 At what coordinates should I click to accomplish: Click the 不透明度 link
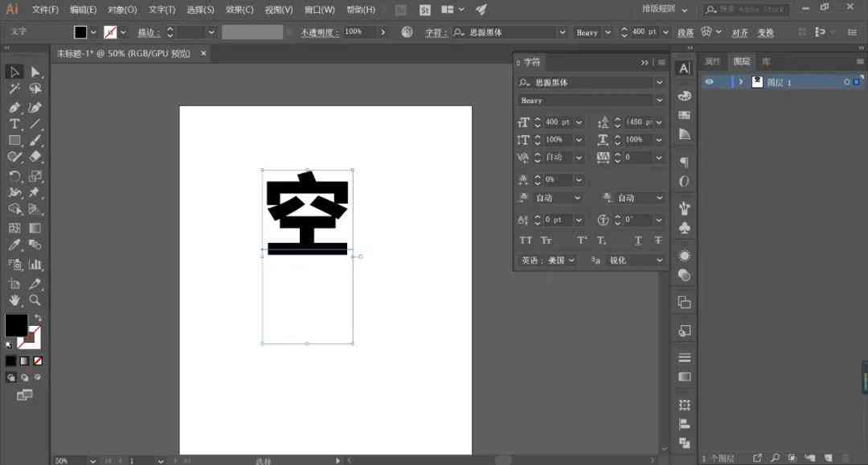pos(319,33)
